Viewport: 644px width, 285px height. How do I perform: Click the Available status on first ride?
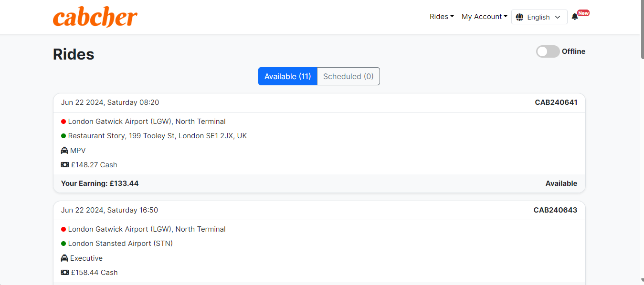click(x=561, y=183)
